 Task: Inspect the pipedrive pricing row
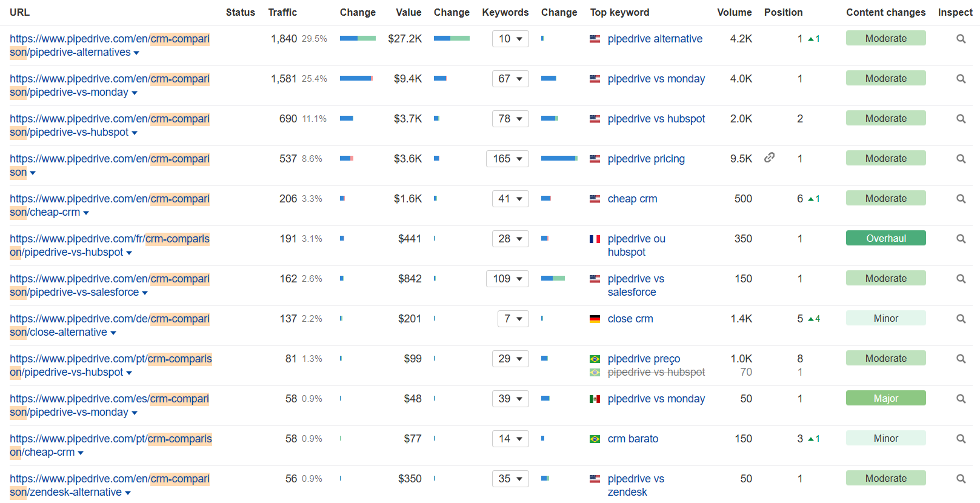(961, 159)
